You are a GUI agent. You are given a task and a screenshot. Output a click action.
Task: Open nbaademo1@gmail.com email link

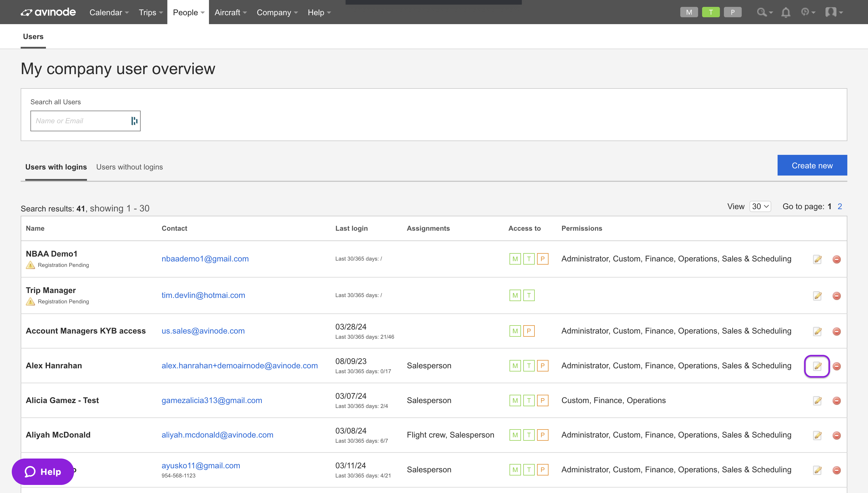(x=205, y=259)
